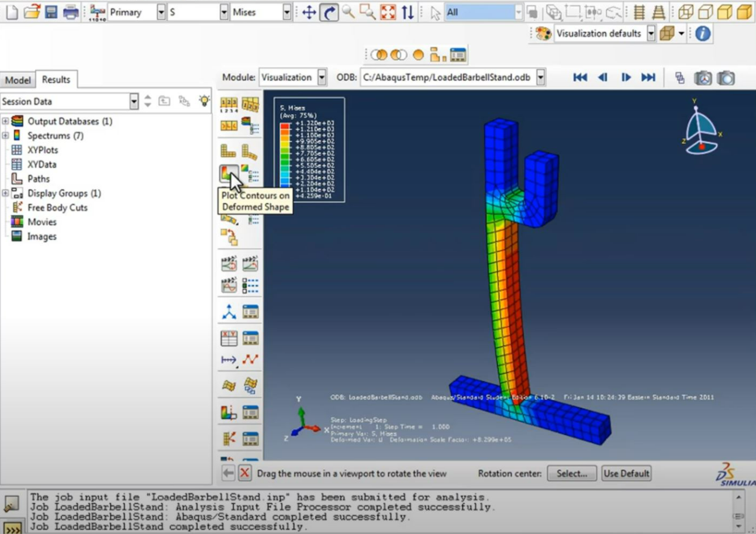756x534 pixels.
Task: Click the Auto-Fit View icon
Action: (388, 12)
